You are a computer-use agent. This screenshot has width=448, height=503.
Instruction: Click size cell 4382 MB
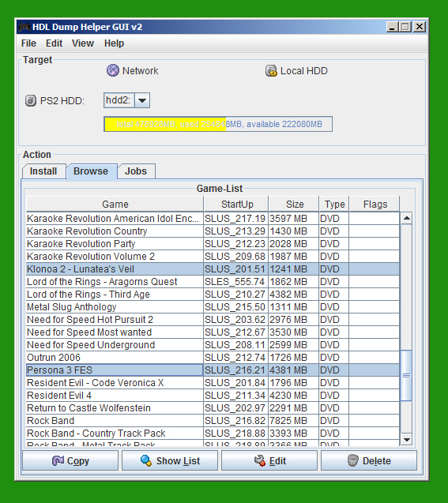pyautogui.click(x=294, y=295)
